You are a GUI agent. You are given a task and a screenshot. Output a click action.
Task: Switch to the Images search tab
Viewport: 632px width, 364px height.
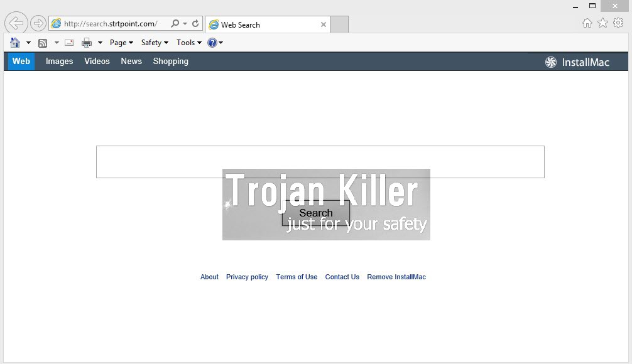(x=60, y=62)
